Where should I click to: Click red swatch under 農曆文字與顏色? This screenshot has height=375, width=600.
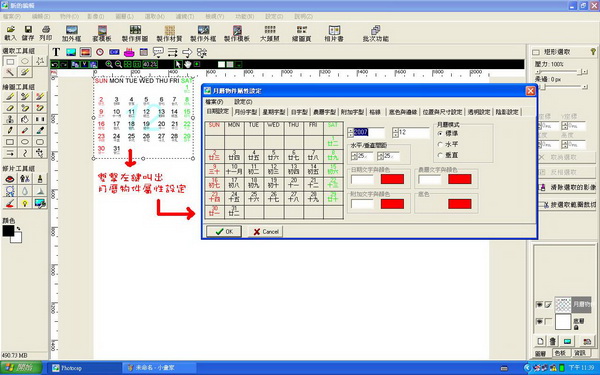coord(460,179)
